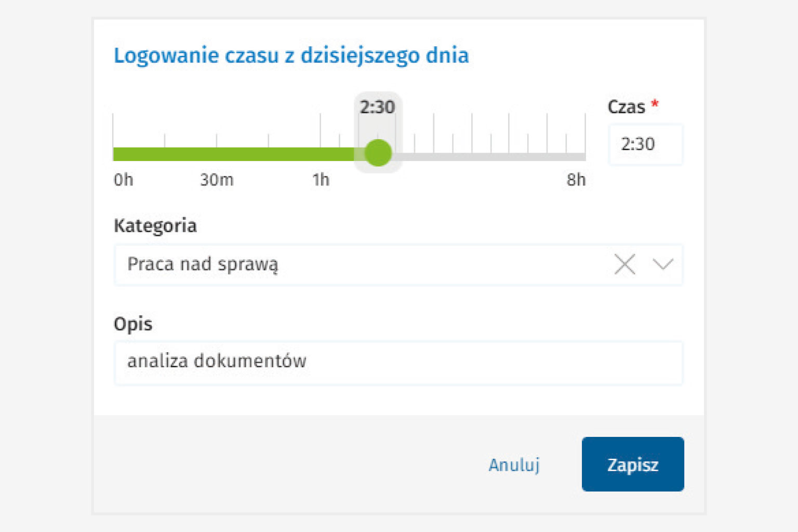Save the time entry with Zapisz
Screen dimensions: 798x532
632,464
